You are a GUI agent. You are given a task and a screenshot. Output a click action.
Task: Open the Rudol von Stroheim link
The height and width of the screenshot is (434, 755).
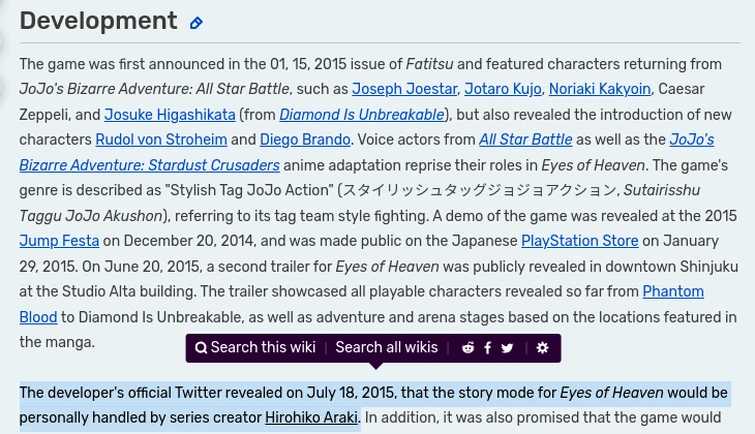click(x=161, y=140)
